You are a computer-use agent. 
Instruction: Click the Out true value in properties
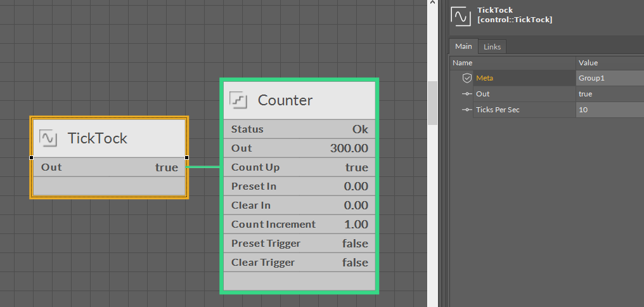[609, 94]
